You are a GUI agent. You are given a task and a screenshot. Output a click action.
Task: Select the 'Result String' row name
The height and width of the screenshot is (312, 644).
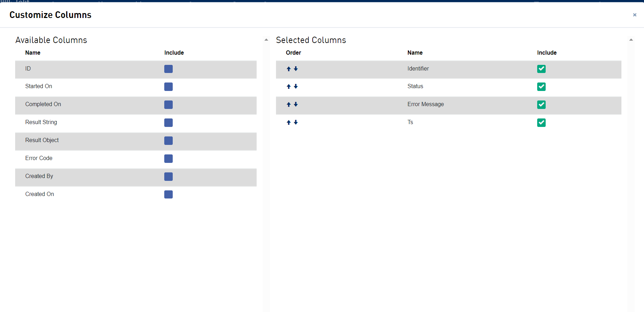pos(41,122)
